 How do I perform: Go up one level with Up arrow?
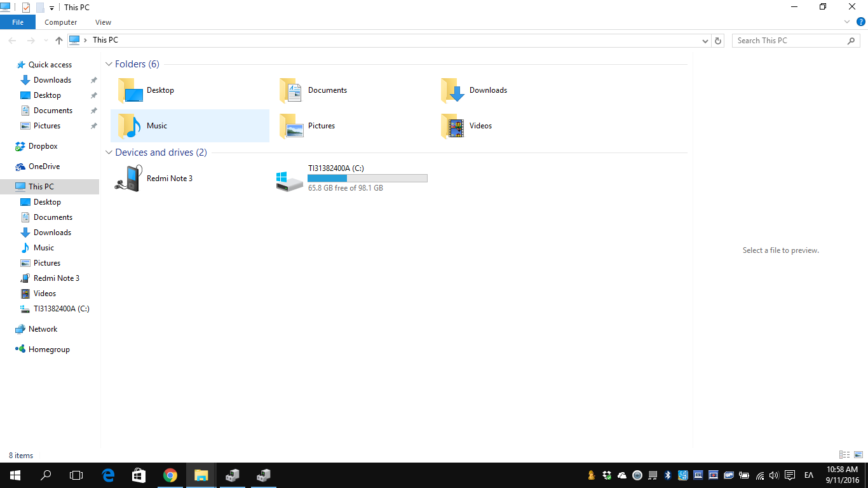click(x=59, y=41)
